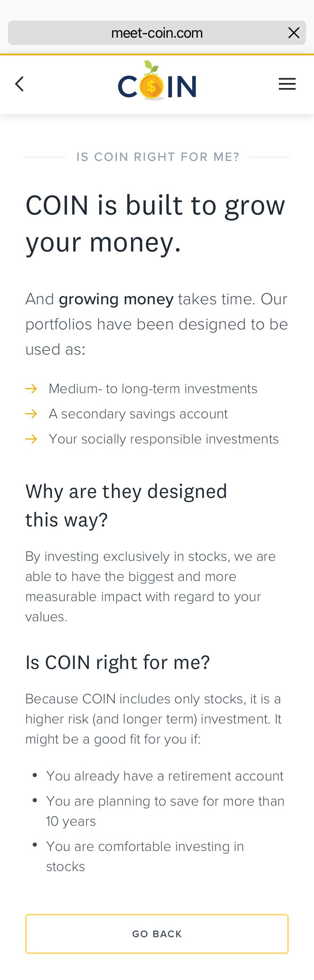Click the arrow beside Your socially responsible investments
The image size is (314, 980).
click(31, 439)
